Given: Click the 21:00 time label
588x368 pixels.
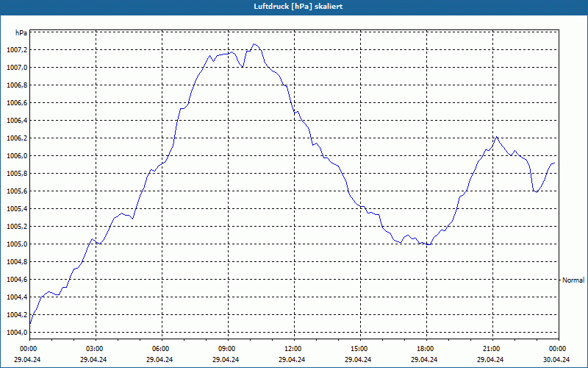Looking at the screenshot, I should (492, 349).
